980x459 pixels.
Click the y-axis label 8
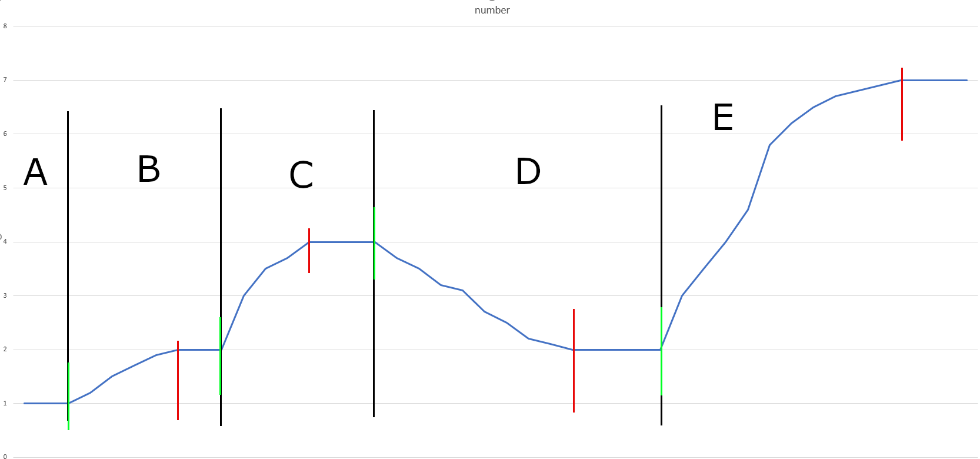[x=5, y=26]
